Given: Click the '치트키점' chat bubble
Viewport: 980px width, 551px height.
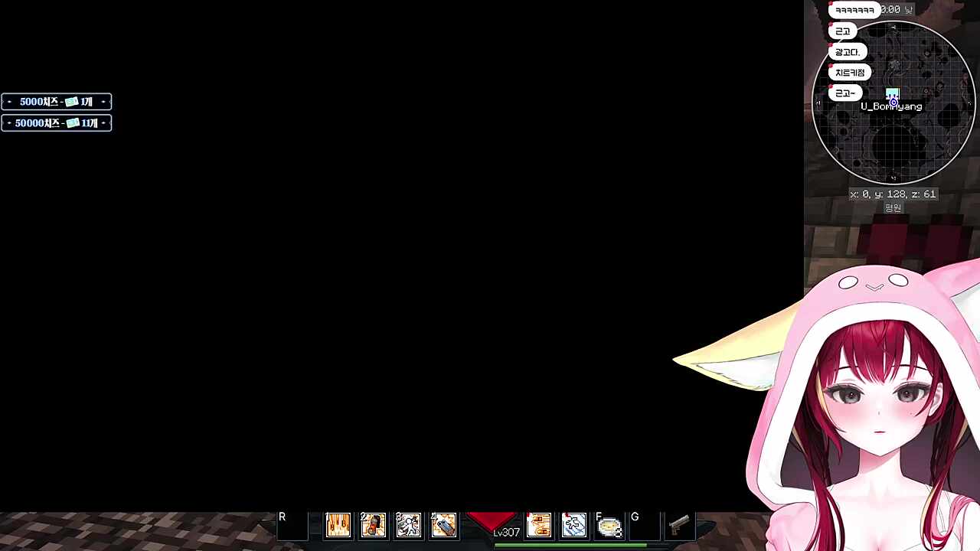Looking at the screenshot, I should click(850, 73).
